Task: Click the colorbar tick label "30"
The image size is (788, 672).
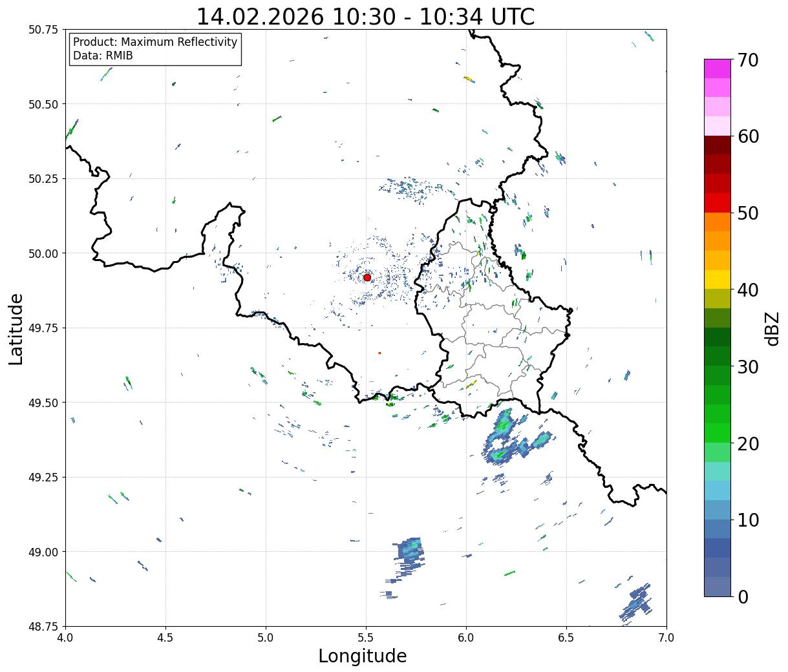Action: [x=748, y=366]
